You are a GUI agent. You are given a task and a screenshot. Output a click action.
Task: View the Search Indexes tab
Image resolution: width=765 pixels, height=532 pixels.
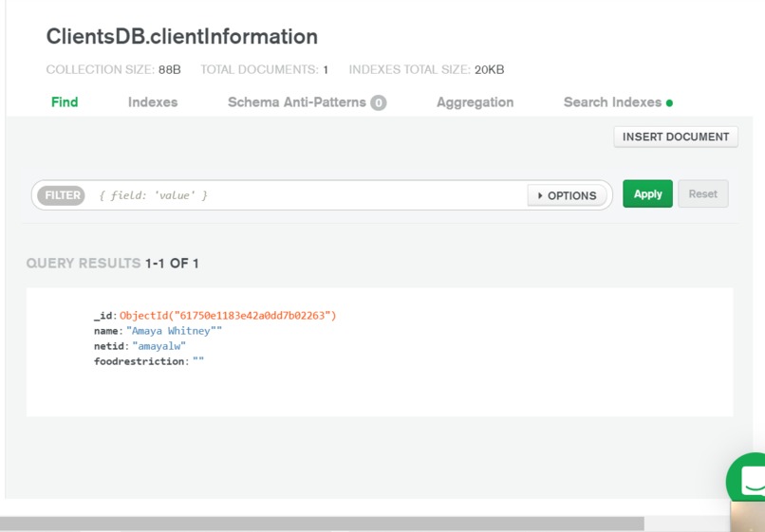click(612, 102)
